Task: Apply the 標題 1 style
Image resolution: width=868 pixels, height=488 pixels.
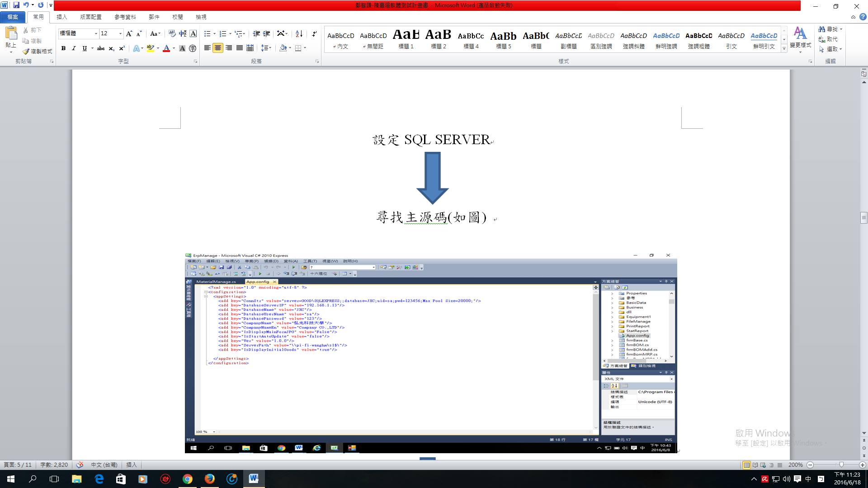Action: coord(406,39)
